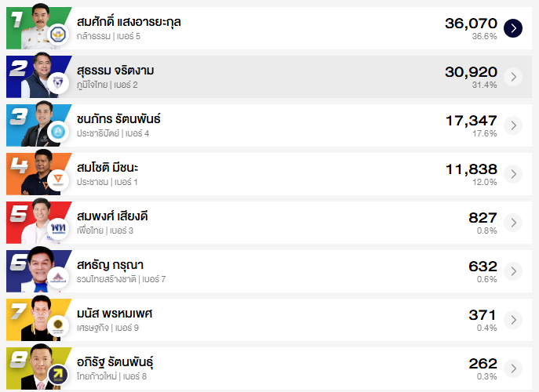Click the Kla Tham party logo icon
Viewport: 539px width, 392px height.
click(57, 35)
